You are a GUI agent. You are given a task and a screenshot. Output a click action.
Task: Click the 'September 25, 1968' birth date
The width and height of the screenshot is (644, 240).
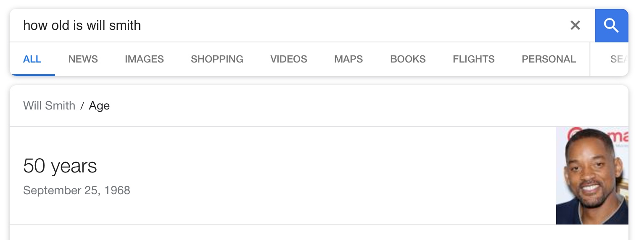77,190
